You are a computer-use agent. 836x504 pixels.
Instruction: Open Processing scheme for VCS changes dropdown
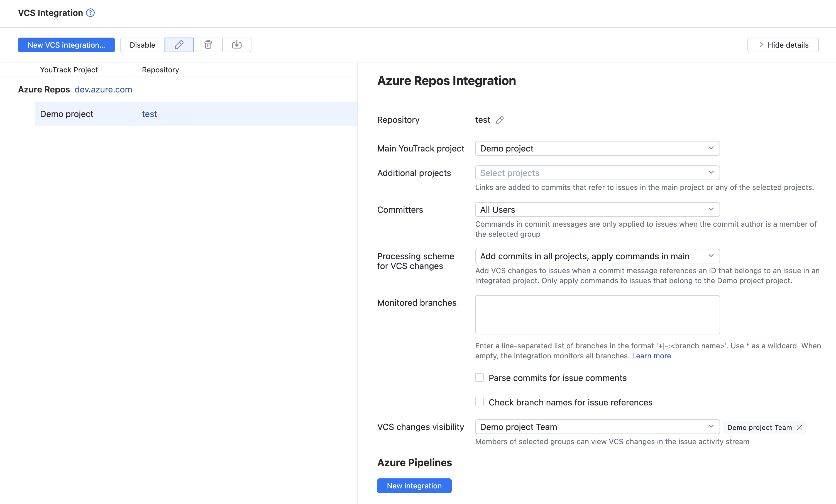[597, 256]
